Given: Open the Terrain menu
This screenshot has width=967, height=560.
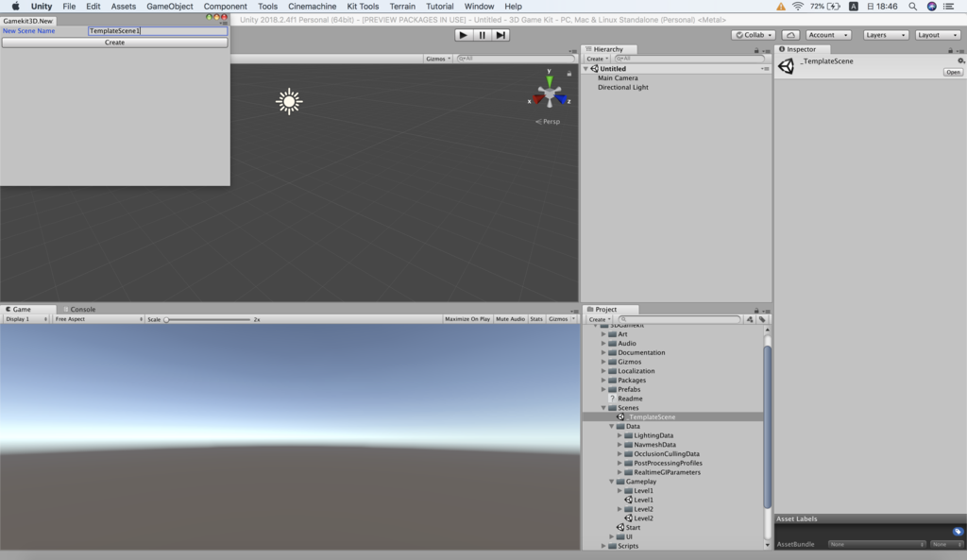Looking at the screenshot, I should (402, 7).
